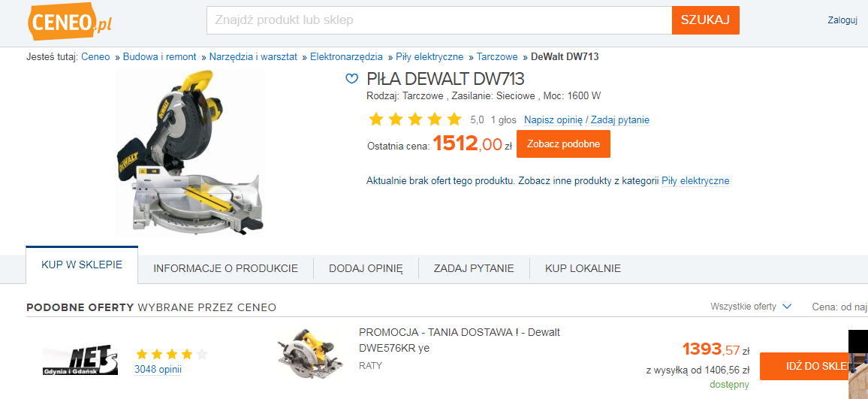Open the Zaloguj login link
Image resolution: width=868 pixels, height=399 pixels.
tap(842, 20)
